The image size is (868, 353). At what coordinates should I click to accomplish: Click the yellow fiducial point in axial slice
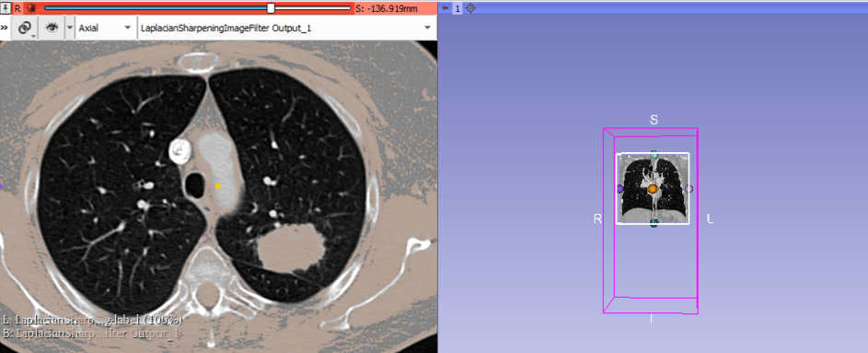(x=218, y=186)
